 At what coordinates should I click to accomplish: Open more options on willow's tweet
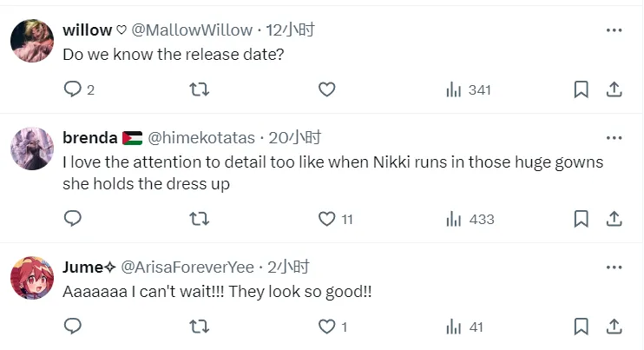[614, 30]
